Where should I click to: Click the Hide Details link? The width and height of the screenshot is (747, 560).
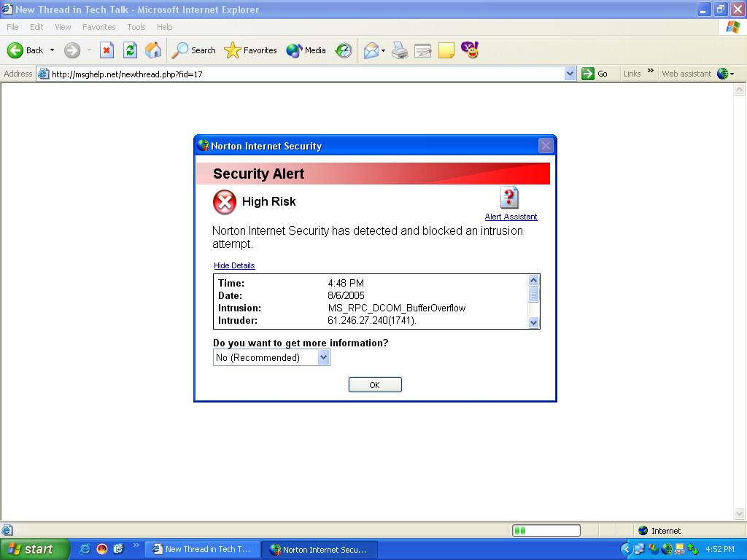[234, 265]
